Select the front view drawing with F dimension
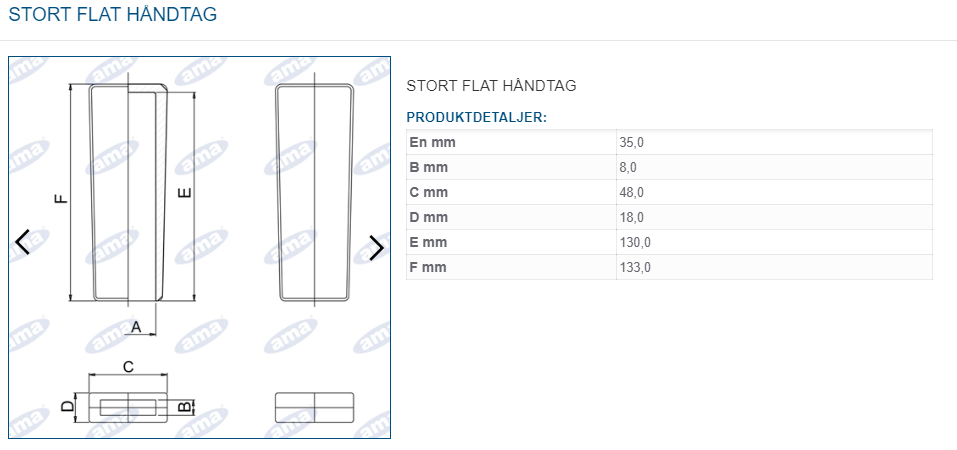The height and width of the screenshot is (450, 957). tap(128, 192)
